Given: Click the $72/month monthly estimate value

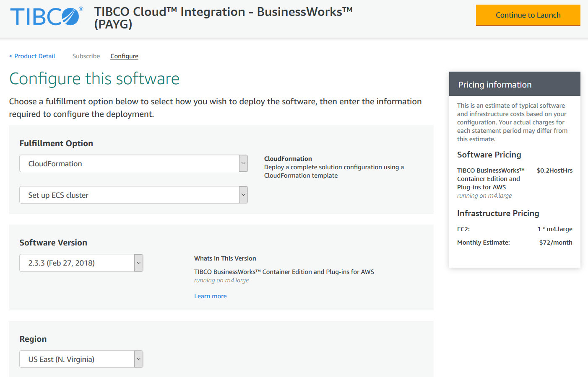Looking at the screenshot, I should (555, 243).
